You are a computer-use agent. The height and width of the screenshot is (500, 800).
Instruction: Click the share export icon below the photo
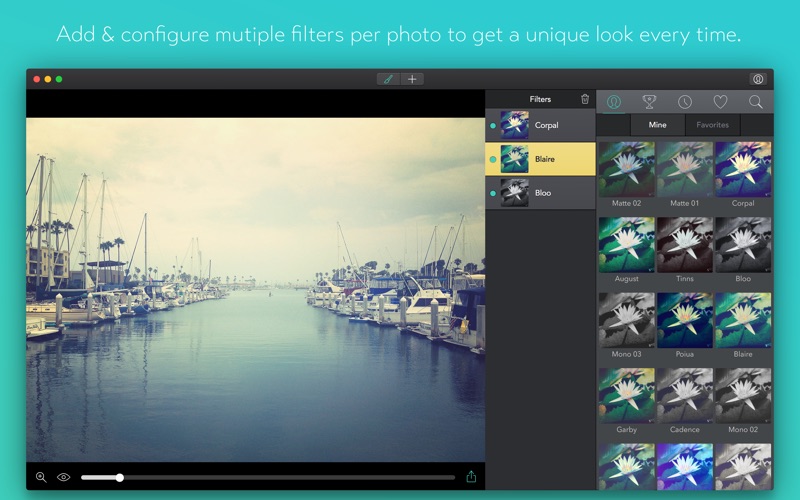tap(471, 477)
